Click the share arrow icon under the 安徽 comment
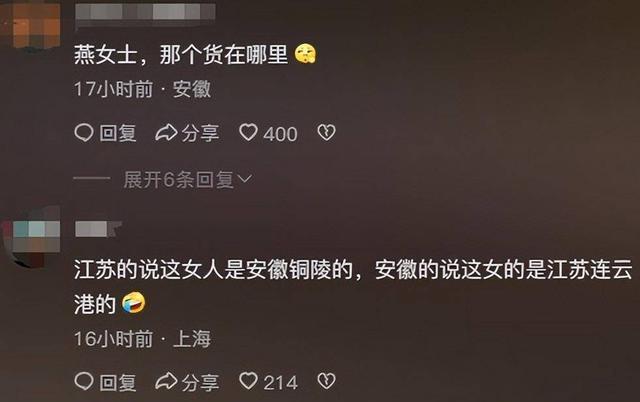 (x=166, y=133)
